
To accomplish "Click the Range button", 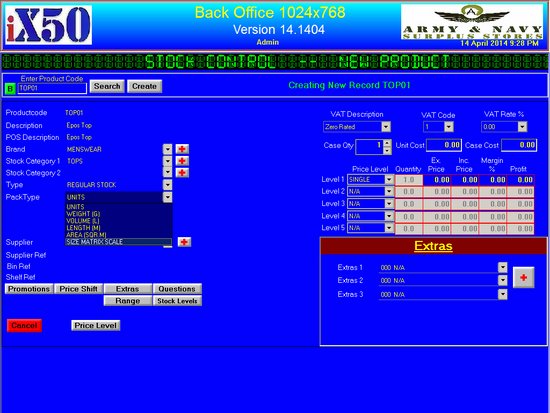I will pyautogui.click(x=128, y=301).
